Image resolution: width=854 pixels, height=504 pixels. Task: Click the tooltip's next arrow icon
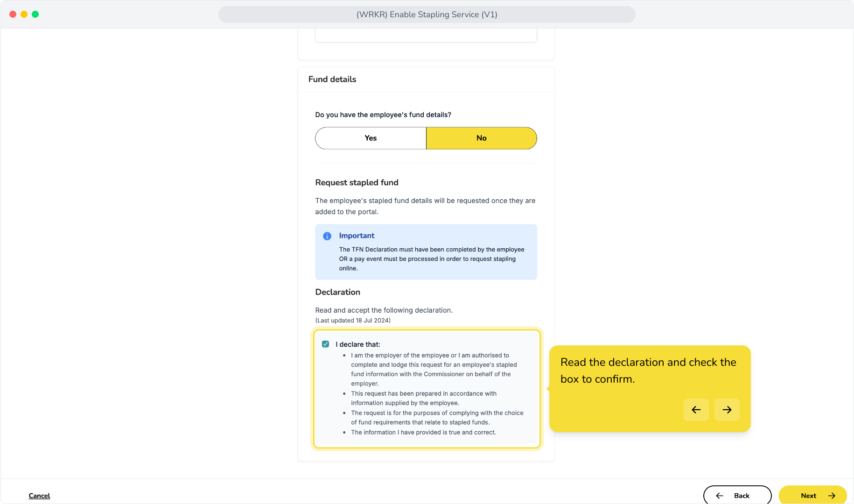pos(727,410)
